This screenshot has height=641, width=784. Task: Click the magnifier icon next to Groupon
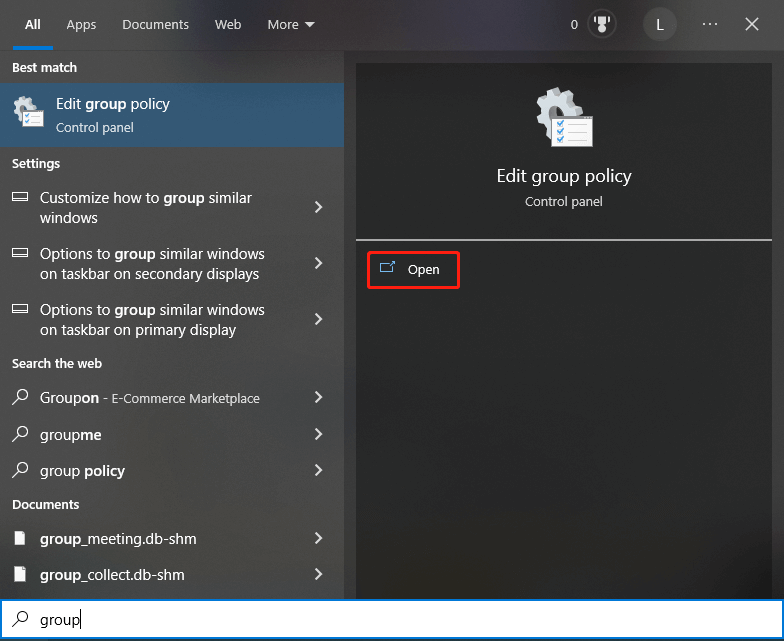(20, 397)
